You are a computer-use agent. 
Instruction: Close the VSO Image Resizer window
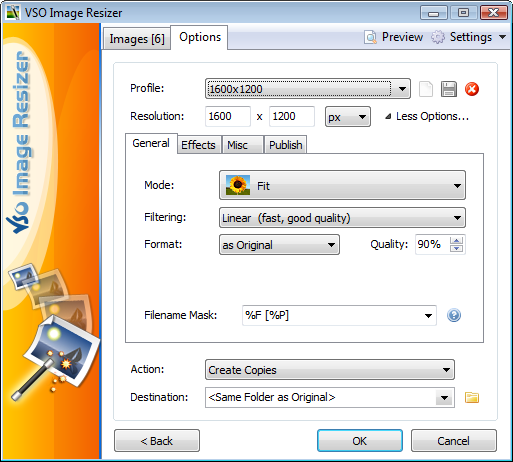(x=494, y=13)
